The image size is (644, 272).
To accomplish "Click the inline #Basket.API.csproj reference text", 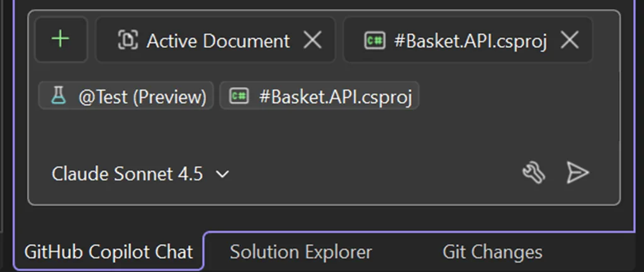I will click(x=335, y=97).
